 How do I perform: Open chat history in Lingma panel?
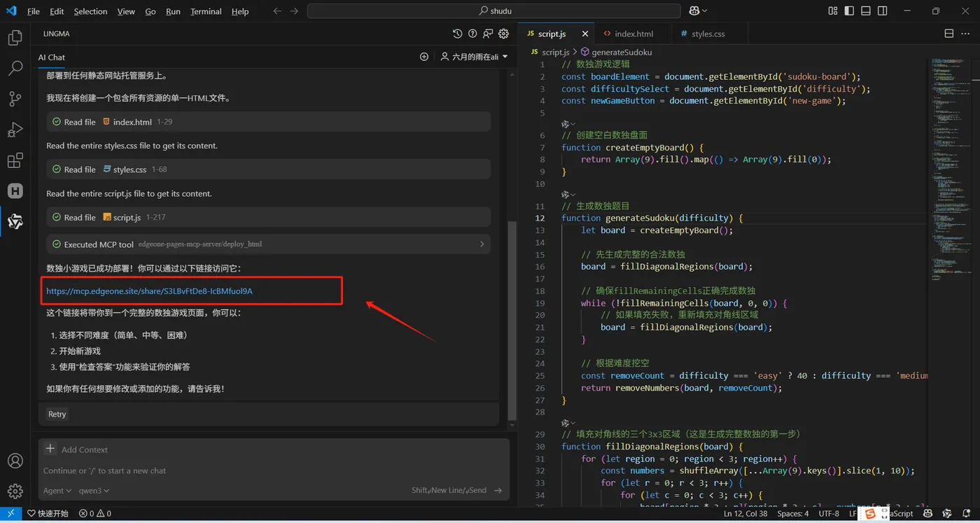point(457,34)
